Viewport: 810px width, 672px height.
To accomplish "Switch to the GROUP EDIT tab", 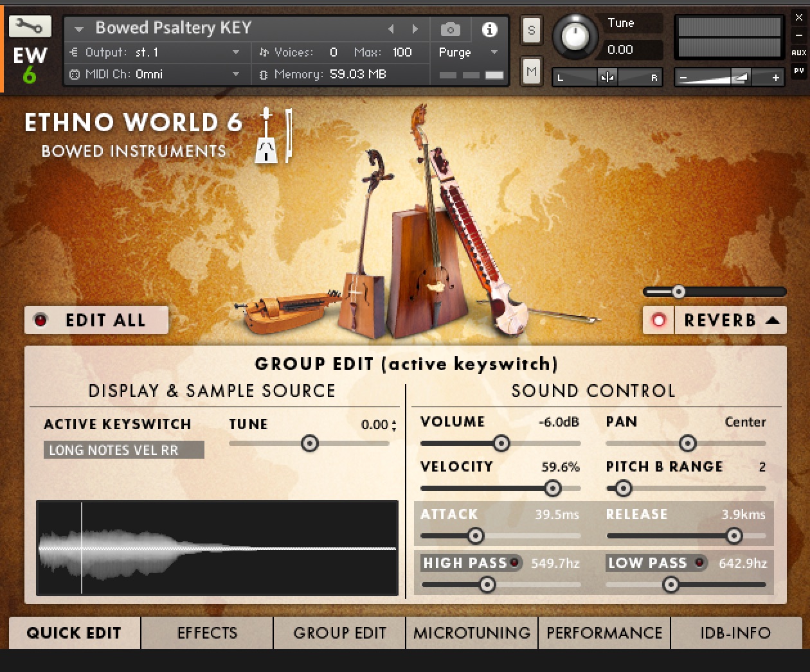I will (339, 633).
